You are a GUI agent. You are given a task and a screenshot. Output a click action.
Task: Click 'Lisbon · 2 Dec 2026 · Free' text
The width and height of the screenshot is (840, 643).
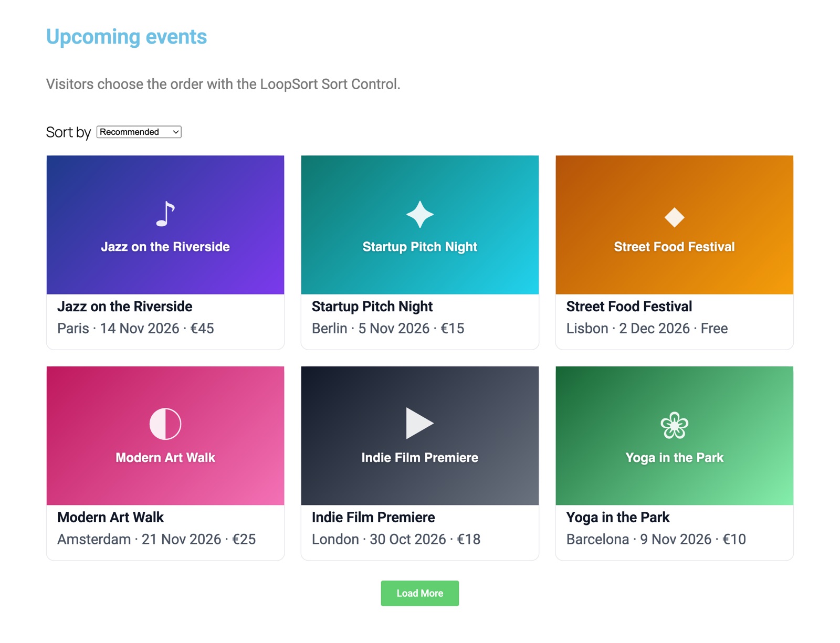click(647, 329)
